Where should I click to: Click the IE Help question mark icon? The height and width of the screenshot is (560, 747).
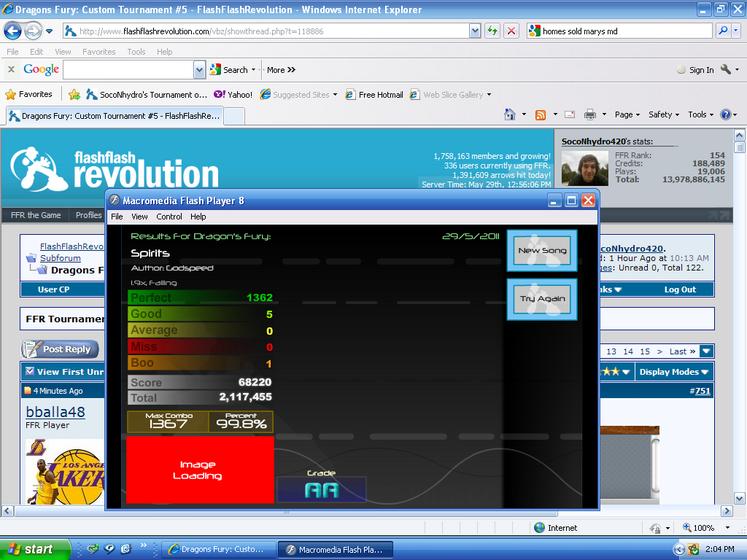coord(726,114)
